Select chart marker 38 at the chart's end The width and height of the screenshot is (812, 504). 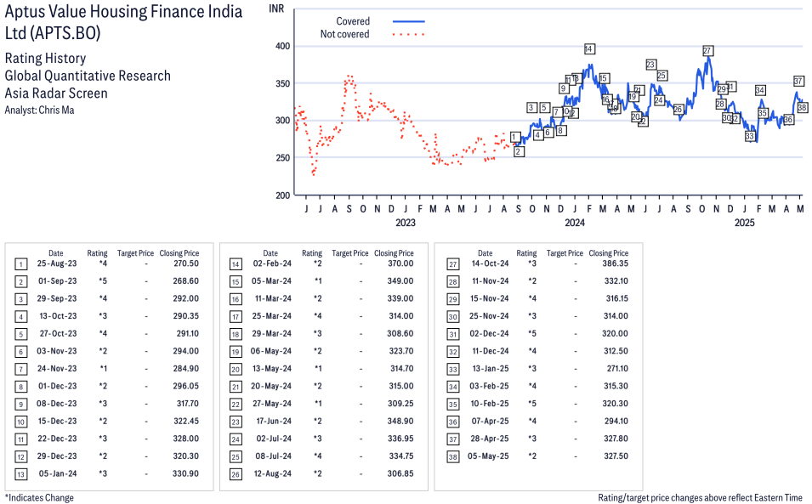[x=802, y=108]
